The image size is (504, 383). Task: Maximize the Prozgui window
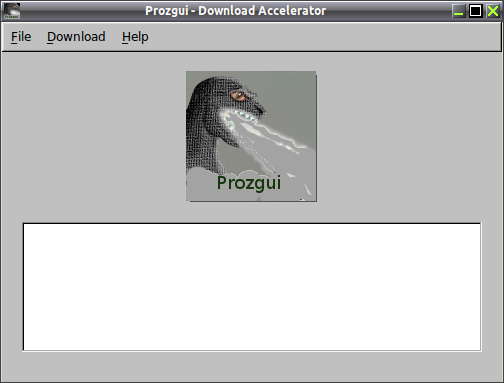click(x=476, y=11)
